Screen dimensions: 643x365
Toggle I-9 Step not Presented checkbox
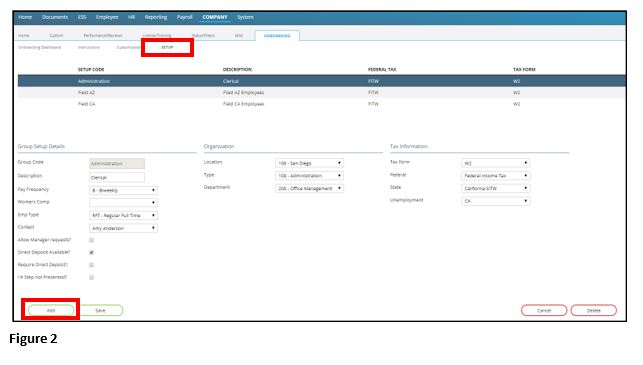tap(91, 278)
